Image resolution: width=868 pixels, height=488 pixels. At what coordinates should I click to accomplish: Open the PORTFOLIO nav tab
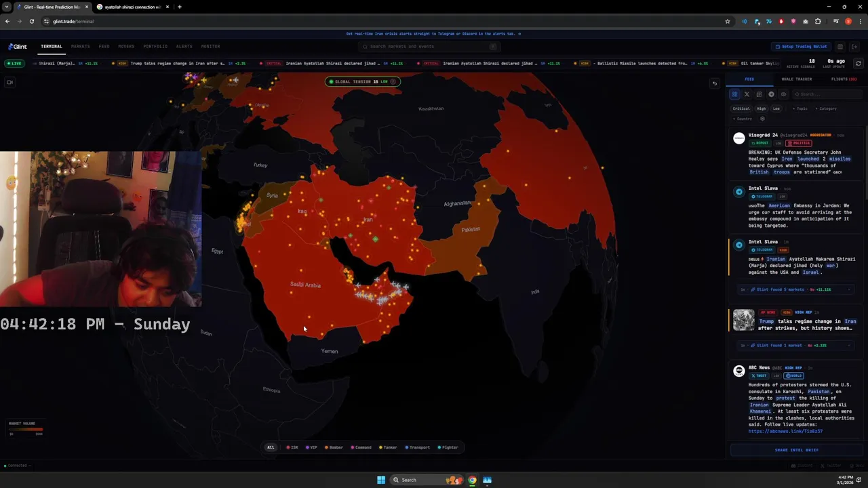[x=155, y=46]
